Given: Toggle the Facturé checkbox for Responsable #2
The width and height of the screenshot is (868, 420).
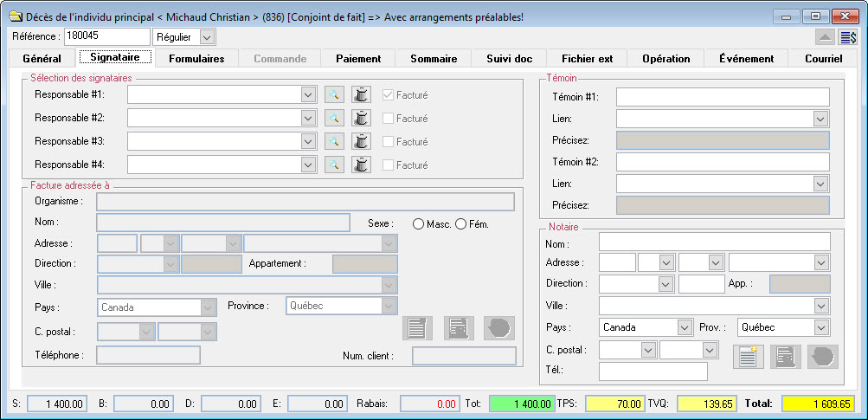Looking at the screenshot, I should click(x=389, y=119).
